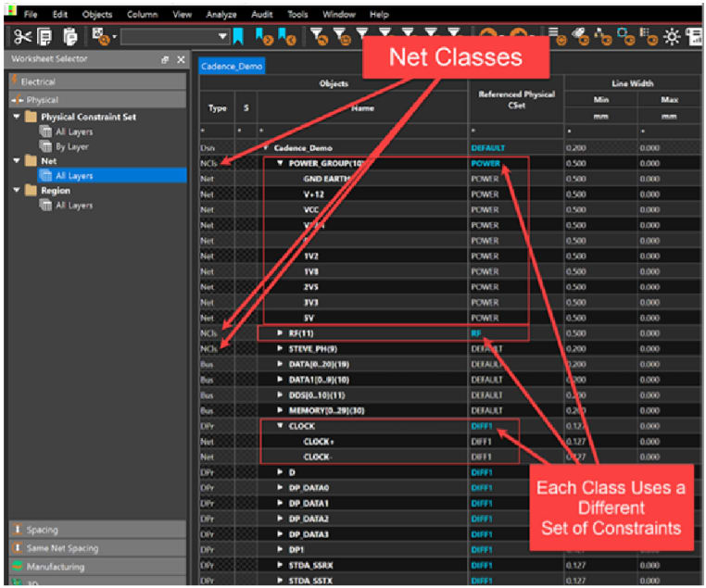Expand the DP_DATA3 differential pair
This screenshot has width=706, height=588.
tap(280, 534)
